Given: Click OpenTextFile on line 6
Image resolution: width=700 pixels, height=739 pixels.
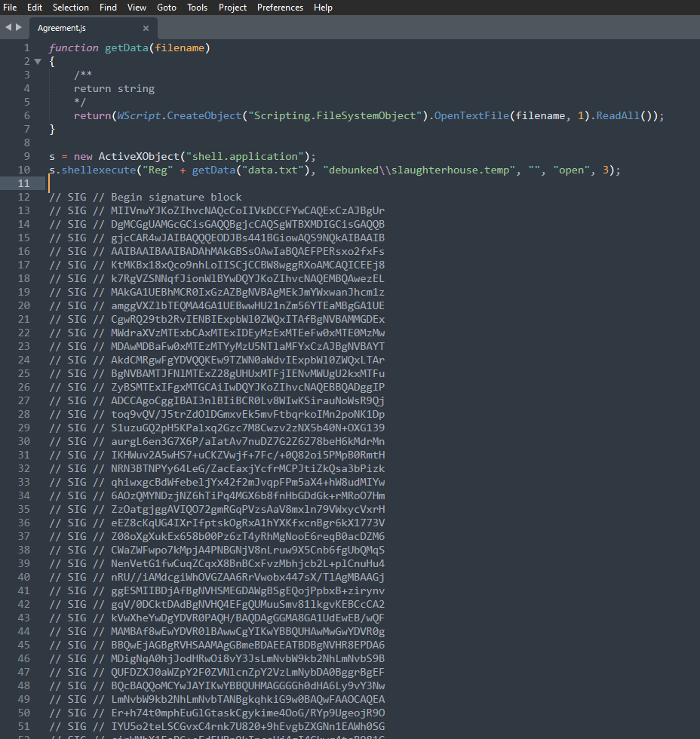Looking at the screenshot, I should pos(472,115).
